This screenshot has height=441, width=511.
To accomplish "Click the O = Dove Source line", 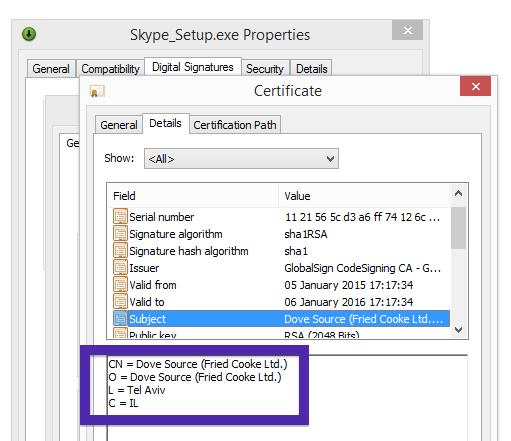I will click(x=195, y=377).
